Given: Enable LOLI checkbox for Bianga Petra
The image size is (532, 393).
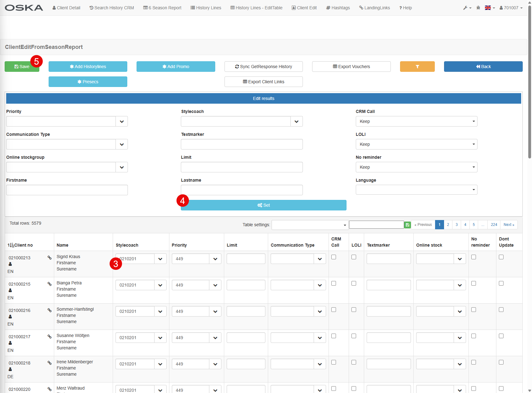Looking at the screenshot, I should (354, 283).
